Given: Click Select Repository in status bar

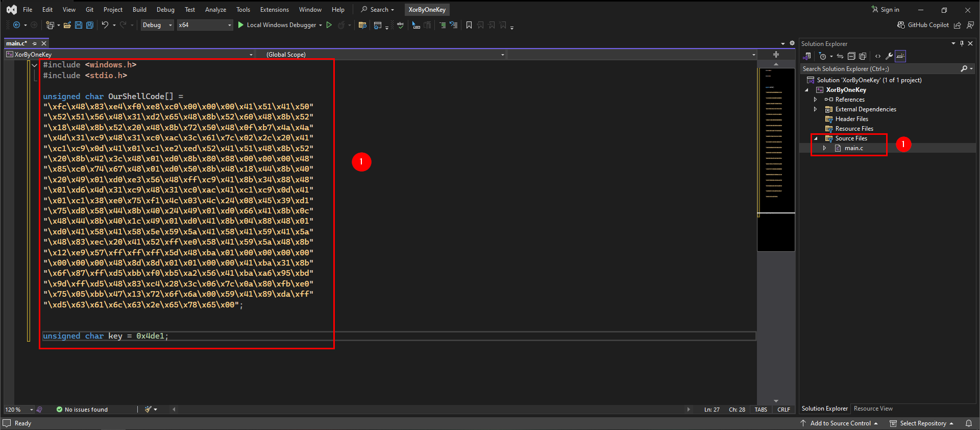Looking at the screenshot, I should pos(922,423).
